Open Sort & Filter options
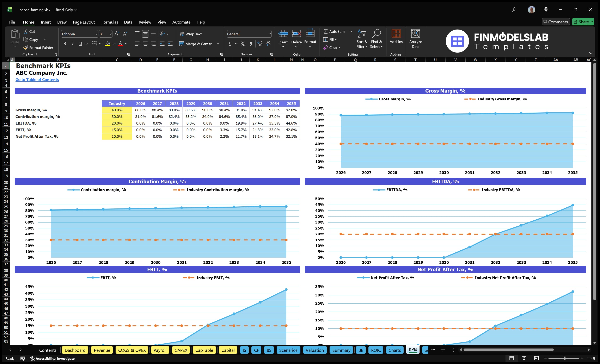This screenshot has width=600, height=364. coord(362,39)
